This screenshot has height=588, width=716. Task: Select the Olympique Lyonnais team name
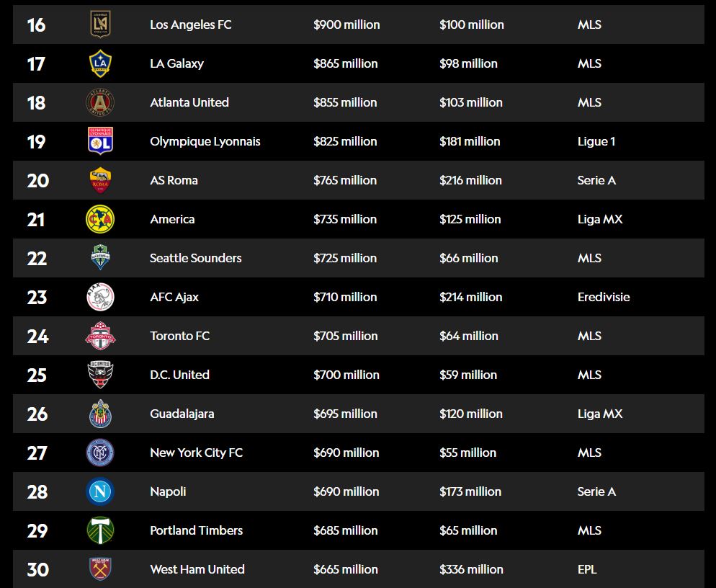[x=205, y=141]
